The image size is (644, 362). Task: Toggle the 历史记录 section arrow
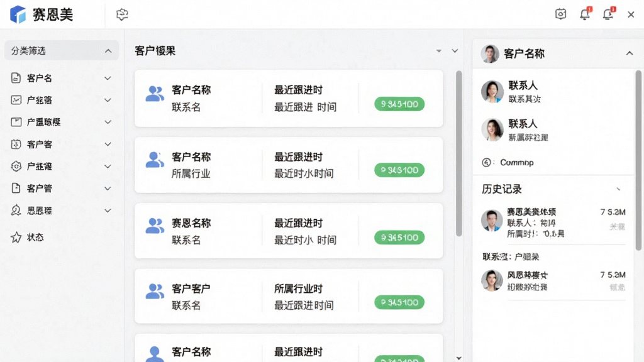[x=618, y=189]
